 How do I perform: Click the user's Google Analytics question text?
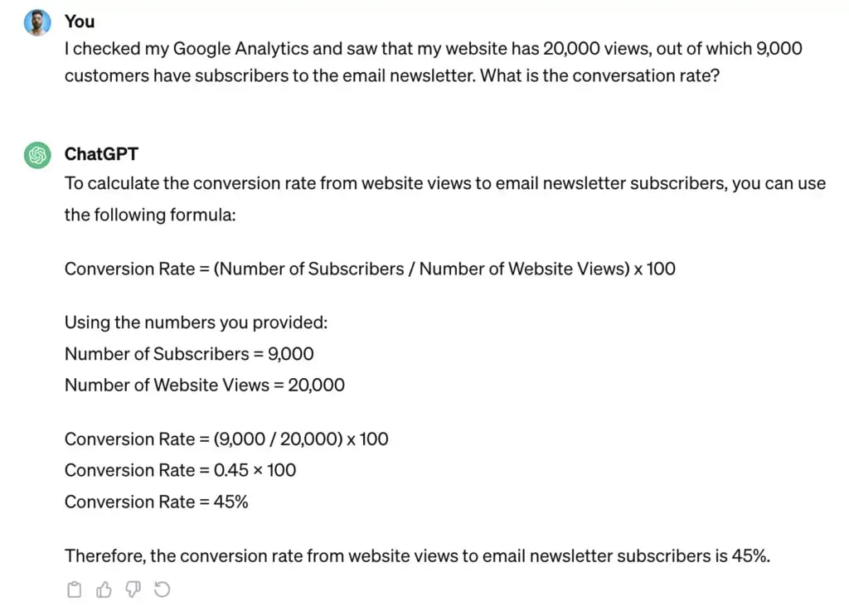pos(433,61)
